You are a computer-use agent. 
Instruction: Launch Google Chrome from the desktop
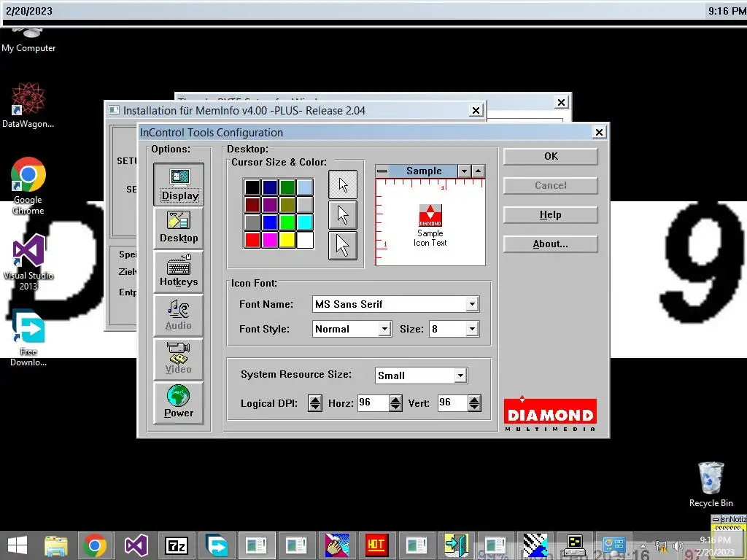coord(28,186)
